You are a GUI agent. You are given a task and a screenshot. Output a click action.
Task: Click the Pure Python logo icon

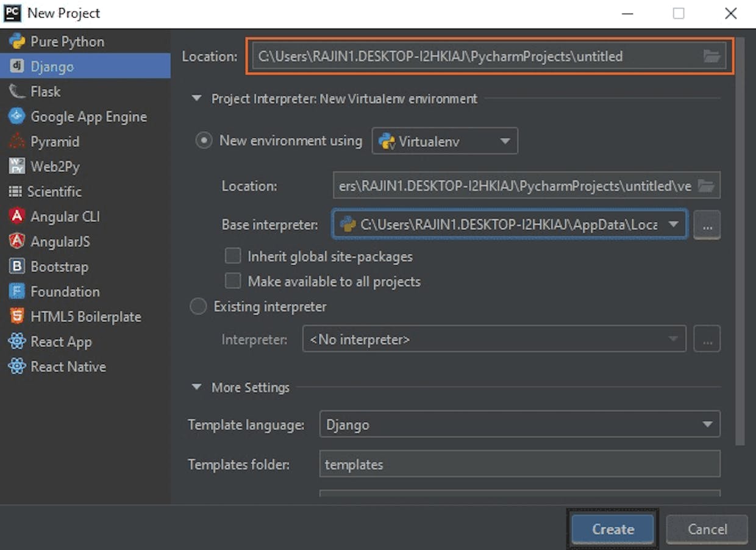coord(16,41)
